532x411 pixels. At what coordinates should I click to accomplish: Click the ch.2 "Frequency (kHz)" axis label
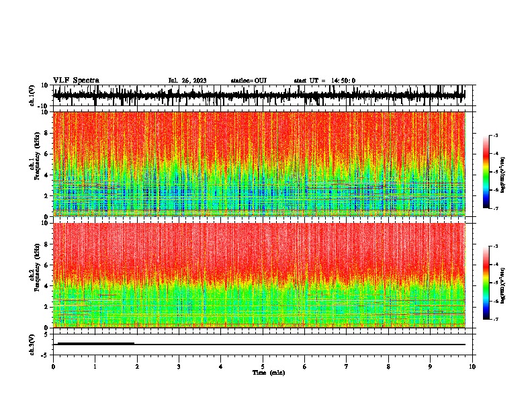tap(37, 267)
